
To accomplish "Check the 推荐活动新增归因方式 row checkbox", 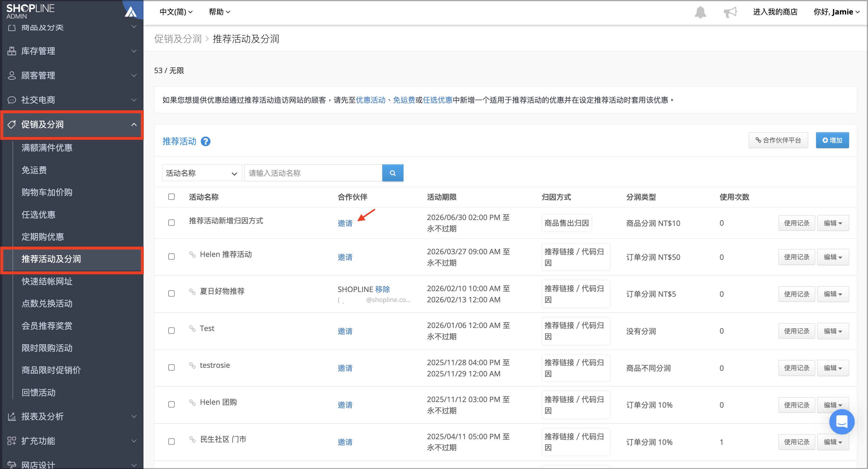I will click(x=172, y=222).
